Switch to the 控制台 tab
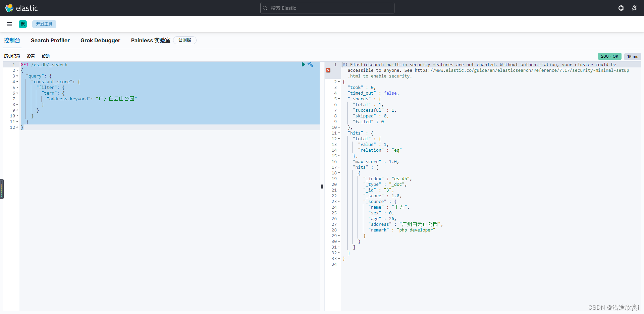The width and height of the screenshot is (644, 314). coord(12,40)
